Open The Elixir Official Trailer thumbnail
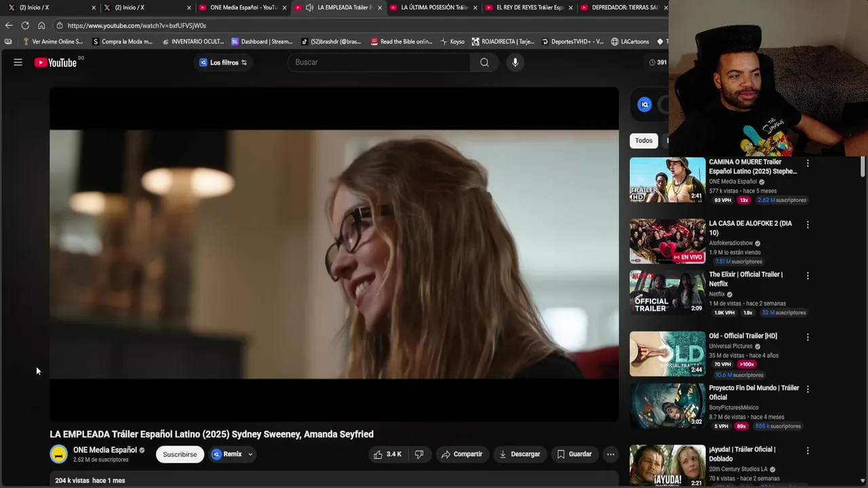This screenshot has width=868, height=488. click(x=667, y=292)
